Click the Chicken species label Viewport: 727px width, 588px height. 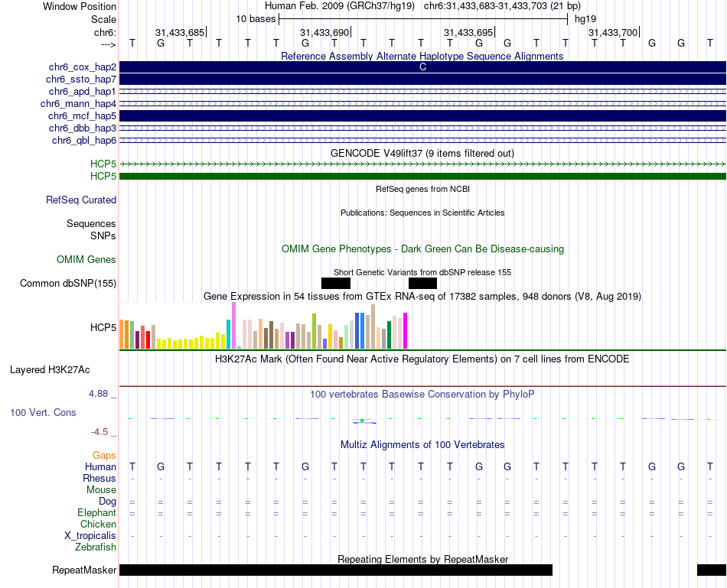coord(98,524)
